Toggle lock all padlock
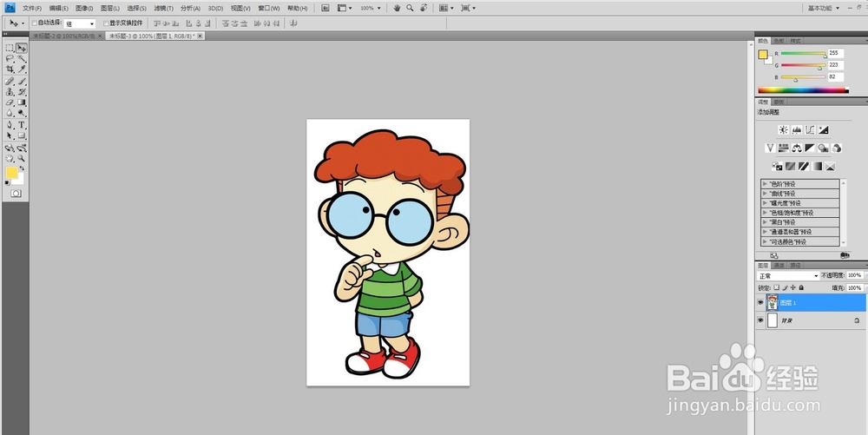868x435 pixels. pos(801,287)
